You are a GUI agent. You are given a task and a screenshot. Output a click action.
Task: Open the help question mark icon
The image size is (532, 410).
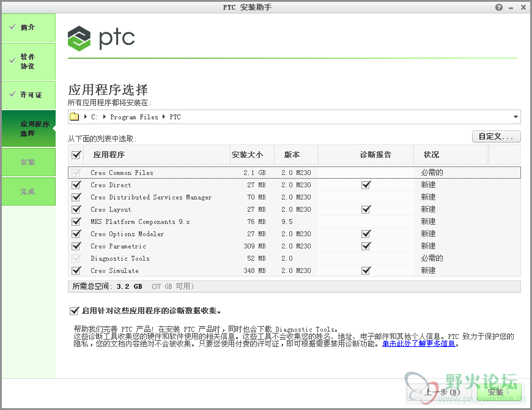point(499,7)
